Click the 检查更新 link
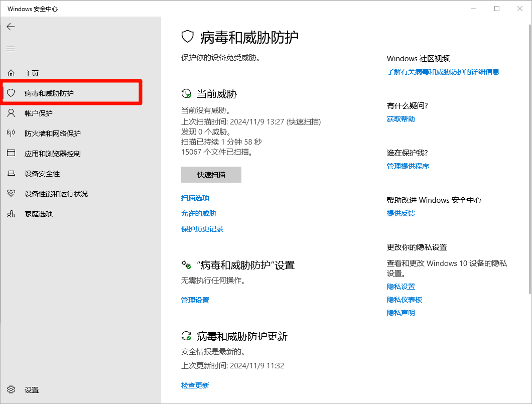 tap(195, 385)
